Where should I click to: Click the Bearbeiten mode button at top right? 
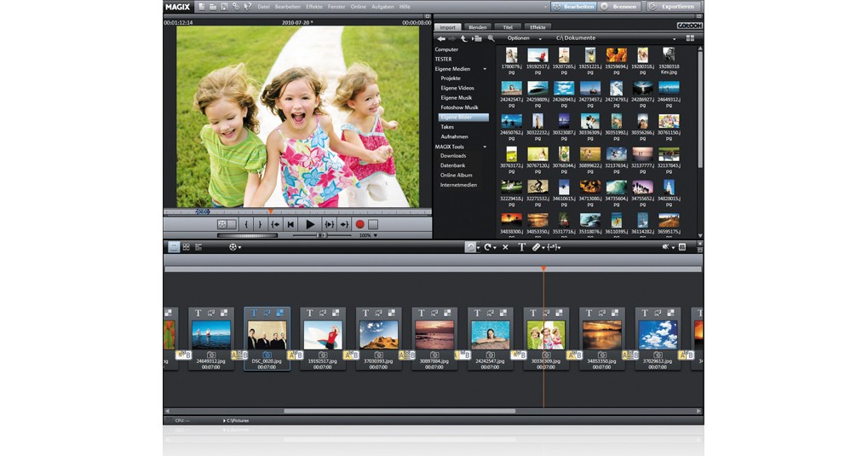click(573, 7)
